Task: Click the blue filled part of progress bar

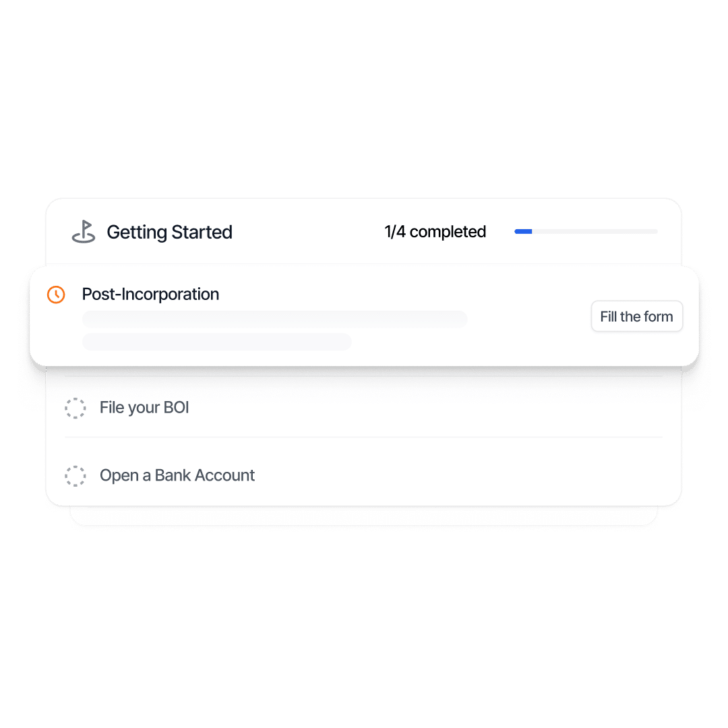Action: tap(523, 232)
